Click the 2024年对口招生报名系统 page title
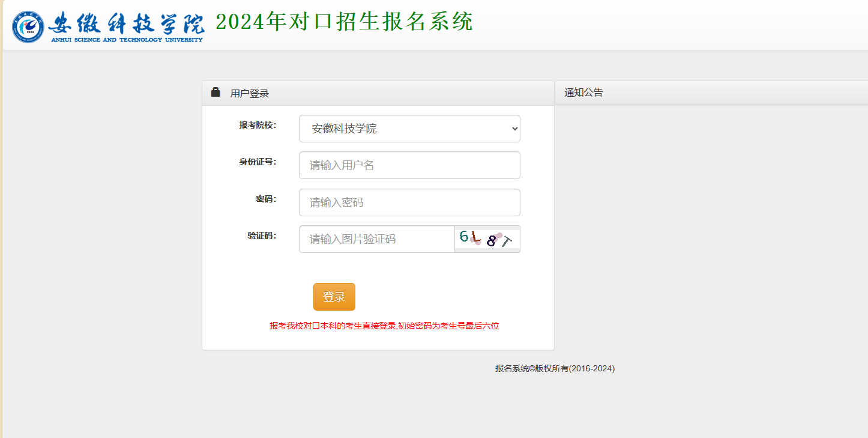 tap(344, 22)
